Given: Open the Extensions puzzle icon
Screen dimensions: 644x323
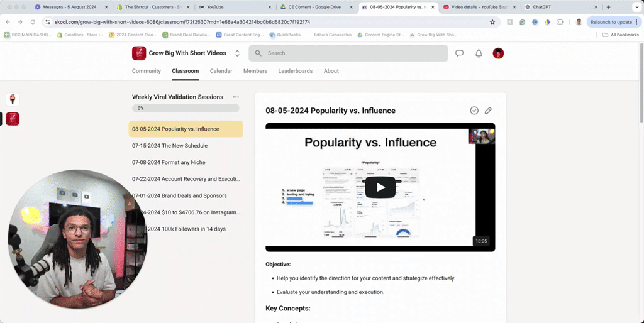Looking at the screenshot, I should pyautogui.click(x=560, y=22).
